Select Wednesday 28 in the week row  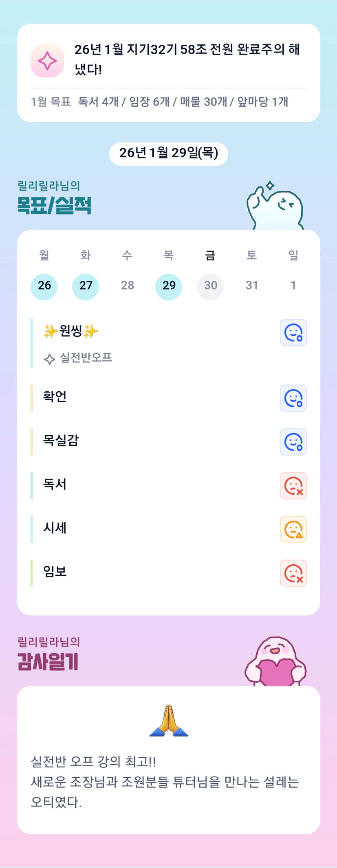(127, 286)
